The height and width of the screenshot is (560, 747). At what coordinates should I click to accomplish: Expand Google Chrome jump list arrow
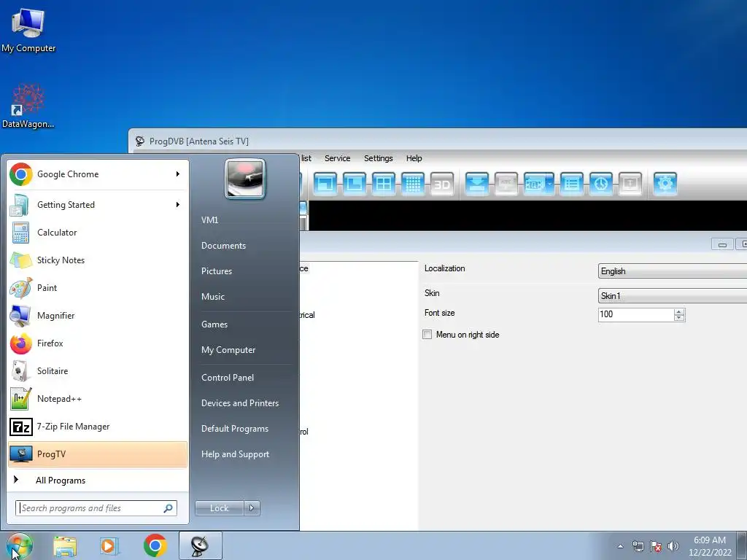pyautogui.click(x=178, y=174)
